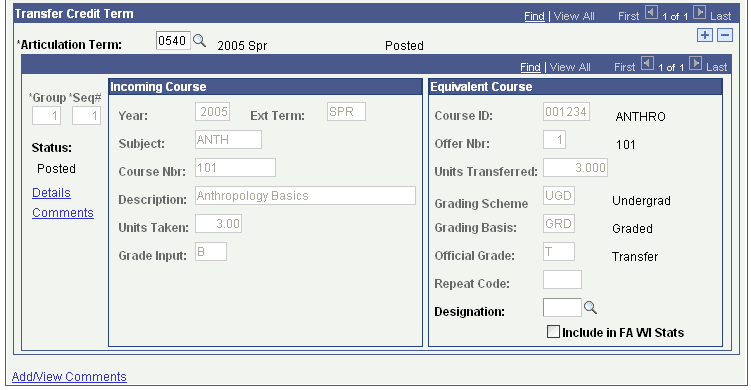Add a new Transfer Credit Term row
Screen dimensions: 751x390
tap(705, 35)
